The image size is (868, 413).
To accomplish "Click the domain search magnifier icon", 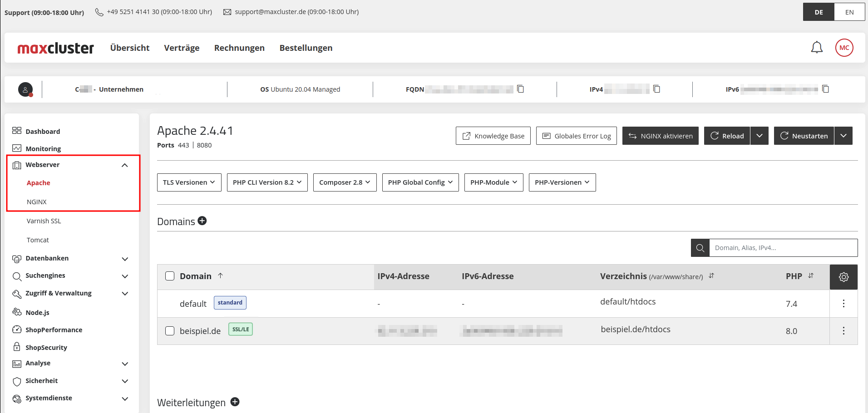I will pyautogui.click(x=700, y=248).
